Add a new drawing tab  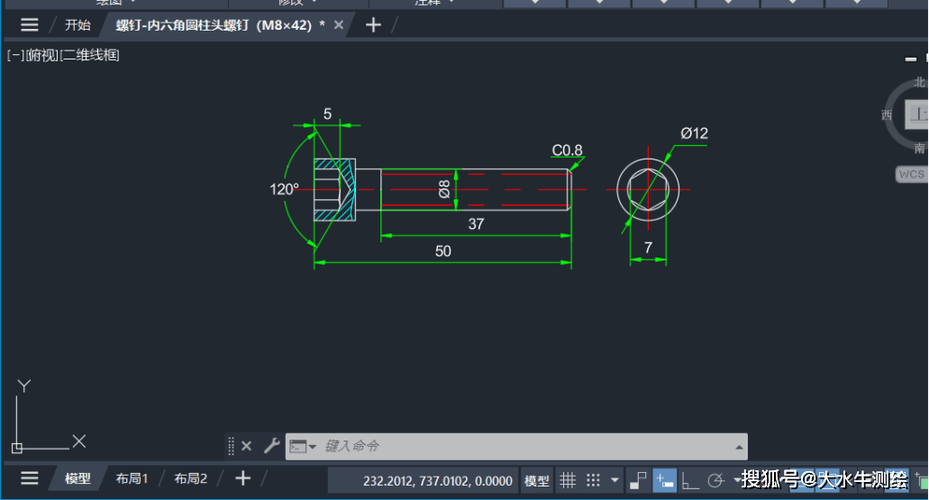373,25
